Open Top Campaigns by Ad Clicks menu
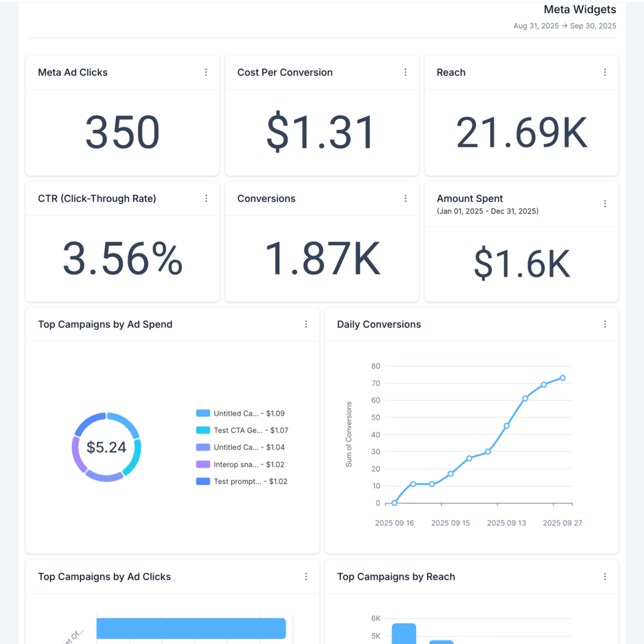The width and height of the screenshot is (644, 644). click(x=306, y=577)
